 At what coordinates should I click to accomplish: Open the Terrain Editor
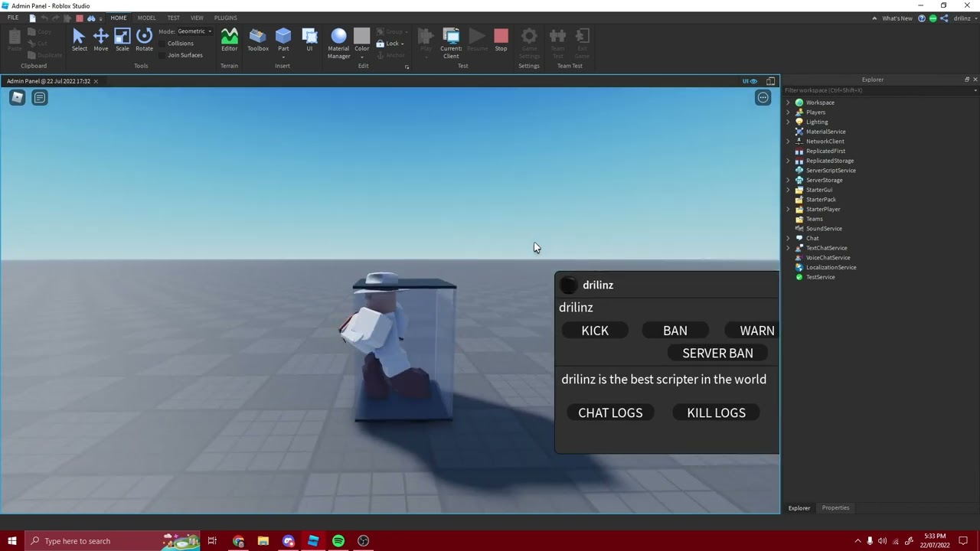(x=229, y=40)
